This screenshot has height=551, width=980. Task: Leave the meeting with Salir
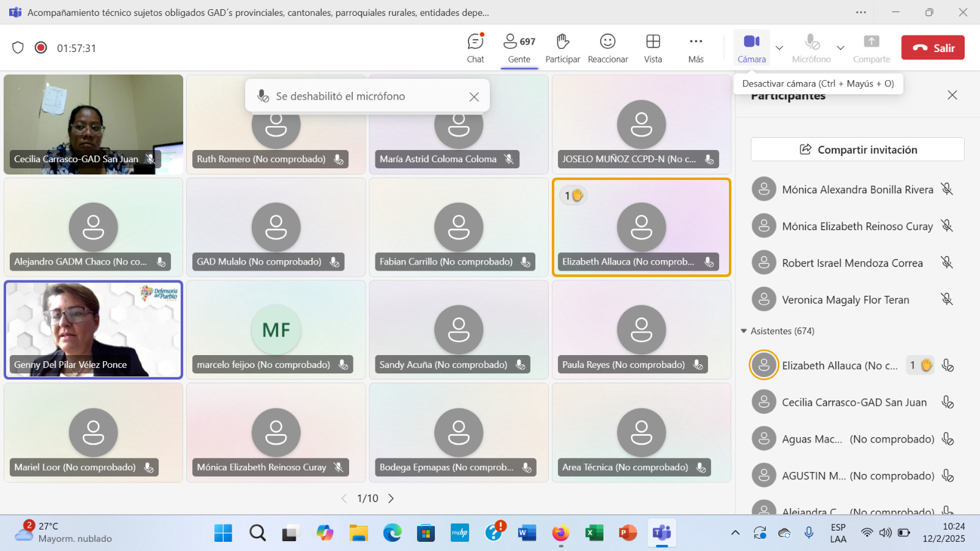click(932, 48)
